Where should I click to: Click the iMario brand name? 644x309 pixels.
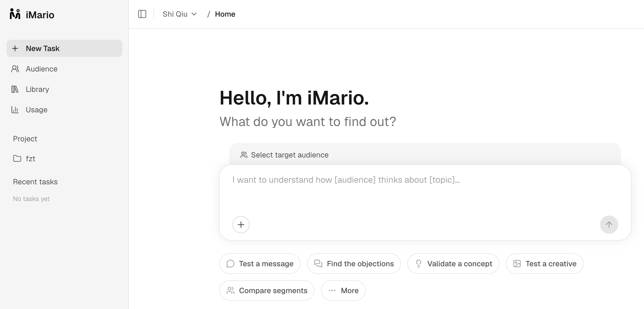point(40,15)
